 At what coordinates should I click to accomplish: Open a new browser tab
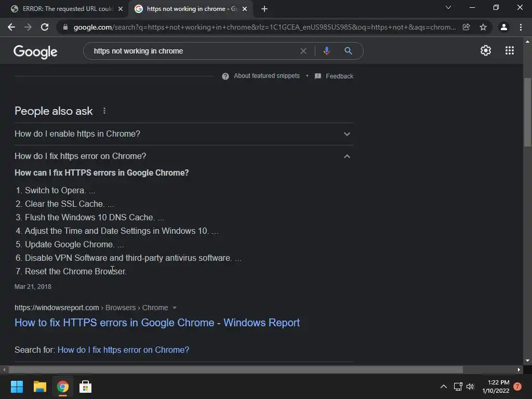264,9
